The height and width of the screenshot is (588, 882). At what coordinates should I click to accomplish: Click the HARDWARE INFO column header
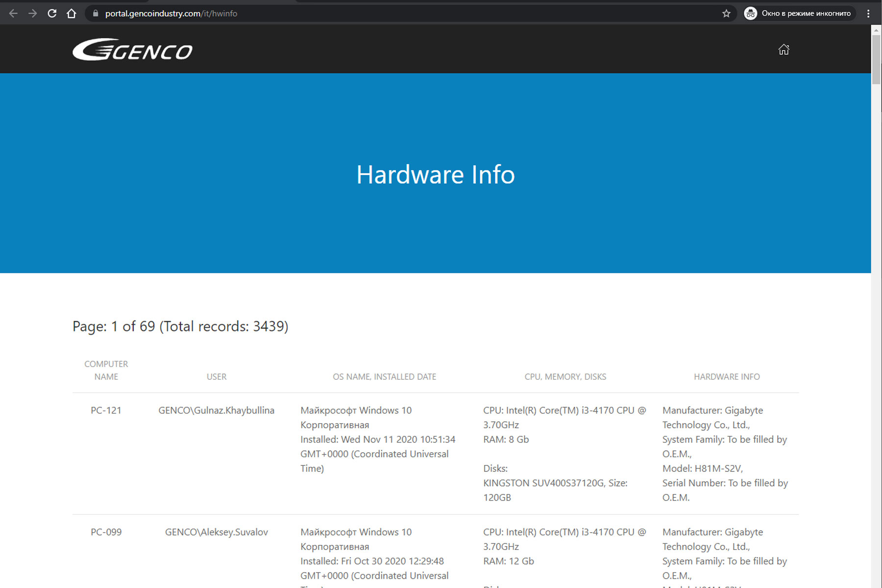pyautogui.click(x=727, y=377)
